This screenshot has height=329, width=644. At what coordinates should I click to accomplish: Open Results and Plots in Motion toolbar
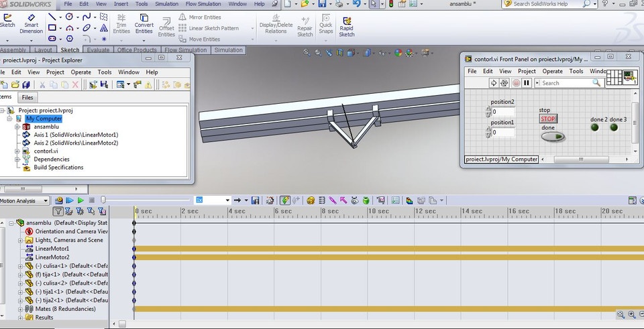coord(381,200)
